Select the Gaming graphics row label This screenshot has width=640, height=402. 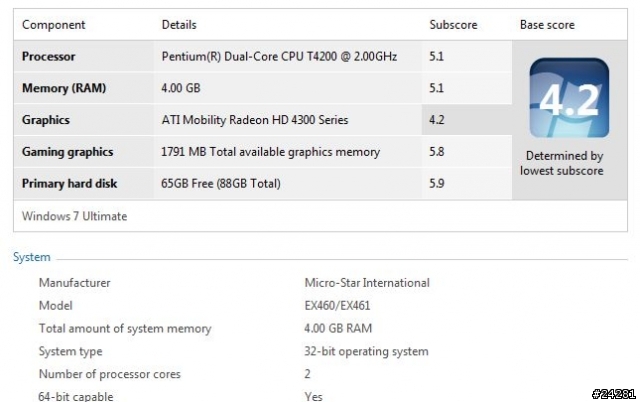click(x=68, y=152)
